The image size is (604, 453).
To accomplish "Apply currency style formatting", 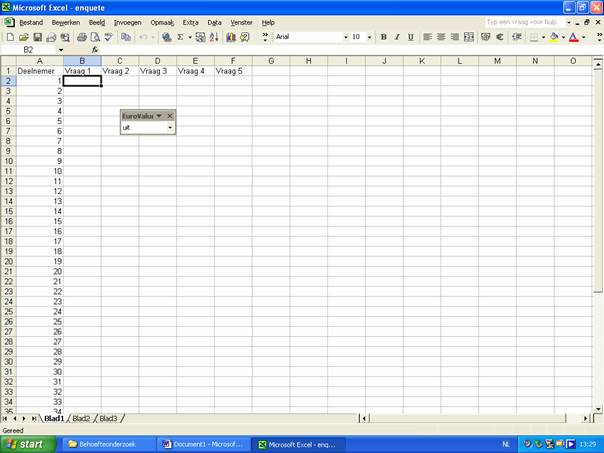I will point(486,37).
